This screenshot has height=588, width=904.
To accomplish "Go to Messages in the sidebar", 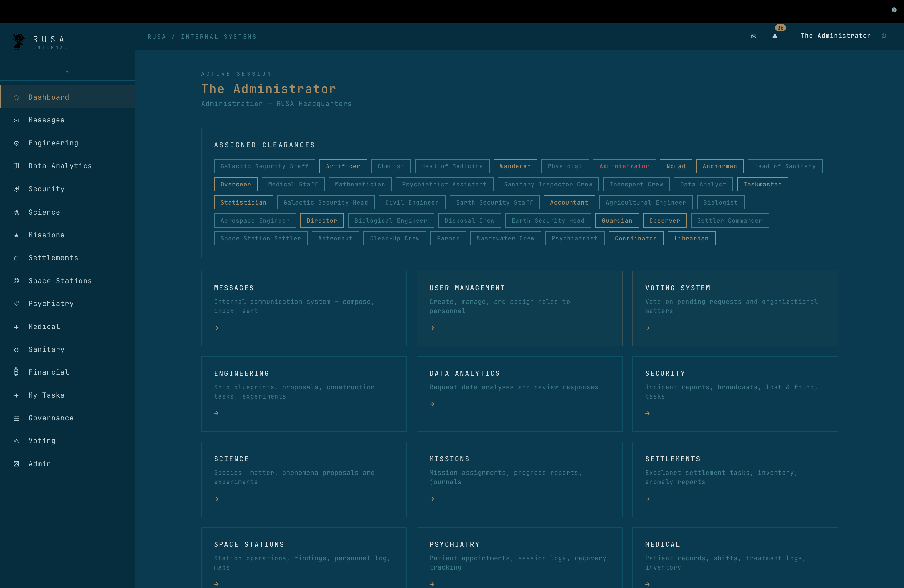I will click(x=68, y=120).
